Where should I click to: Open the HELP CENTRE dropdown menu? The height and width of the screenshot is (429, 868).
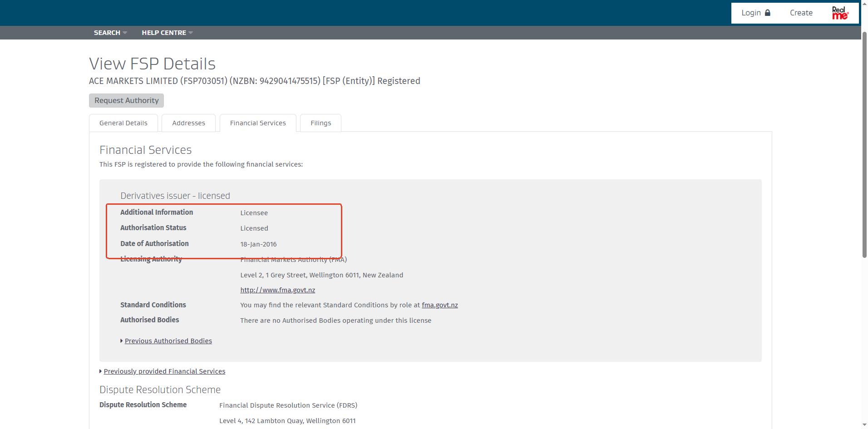coord(167,33)
